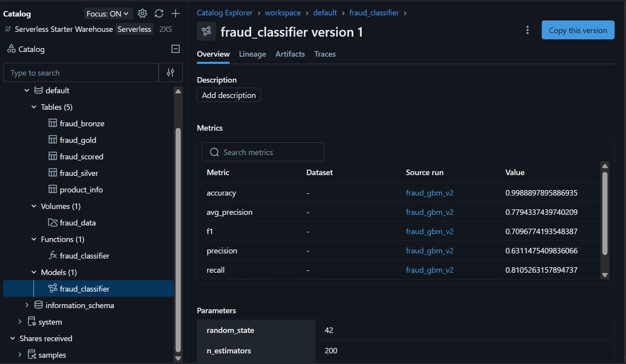
Task: Focus the Type to search field
Action: coord(81,72)
